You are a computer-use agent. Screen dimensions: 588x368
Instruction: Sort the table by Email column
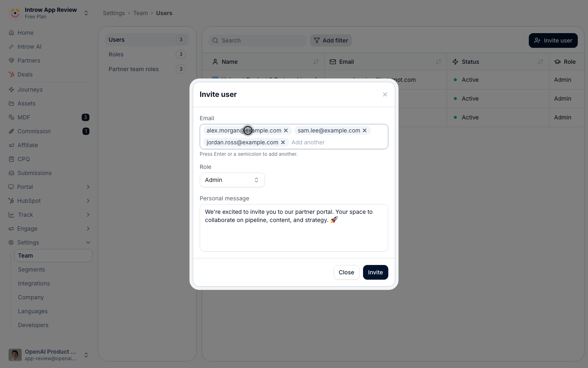439,62
